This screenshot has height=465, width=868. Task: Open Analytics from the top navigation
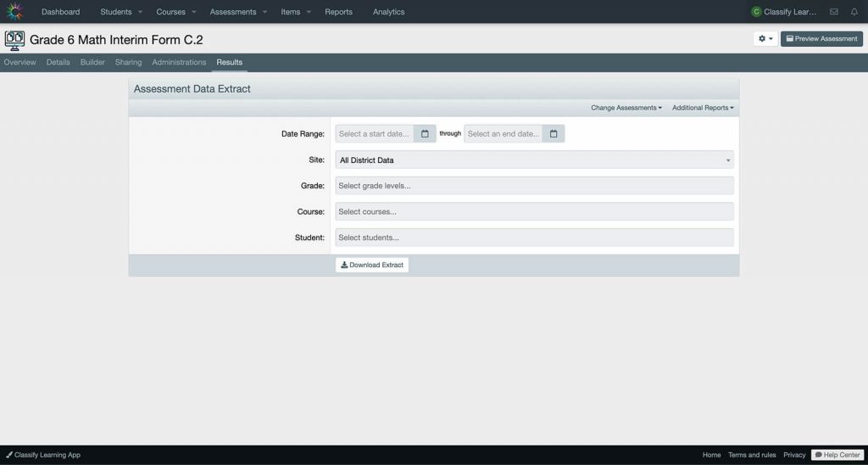pyautogui.click(x=388, y=12)
